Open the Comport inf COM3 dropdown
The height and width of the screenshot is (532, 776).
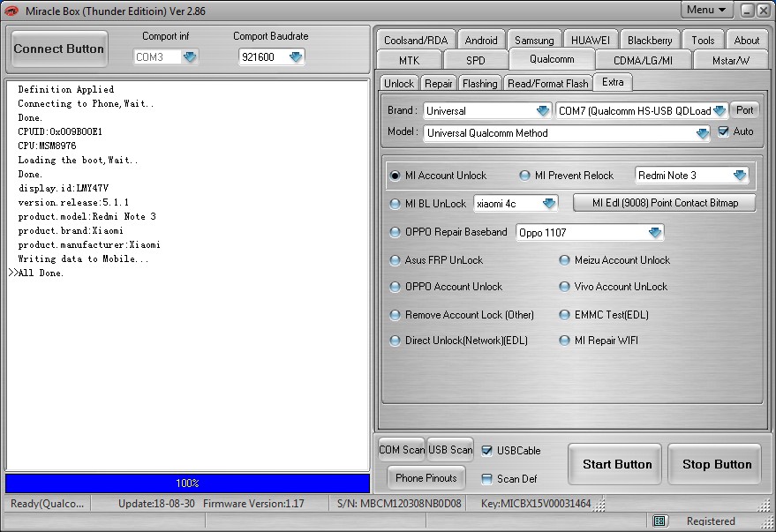point(190,56)
